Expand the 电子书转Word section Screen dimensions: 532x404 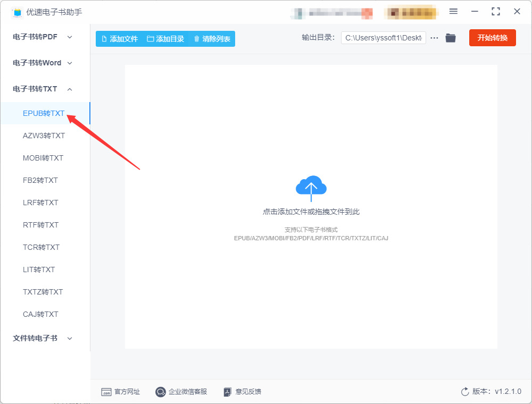(43, 63)
